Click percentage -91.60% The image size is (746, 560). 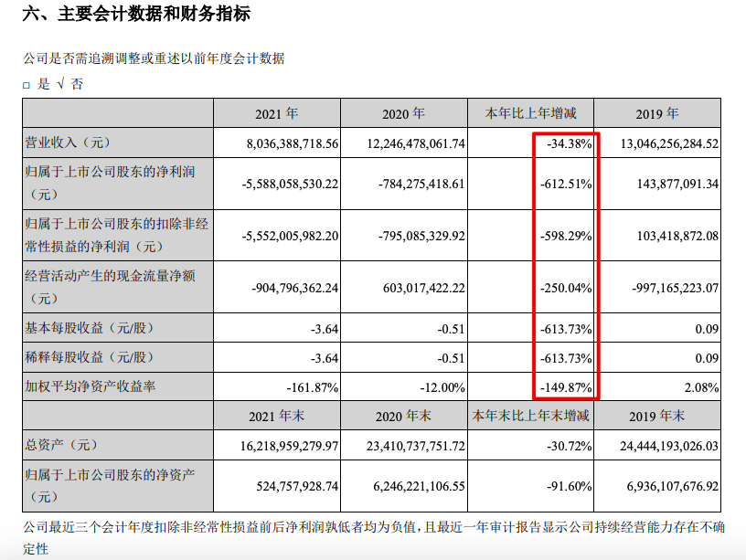coord(570,486)
